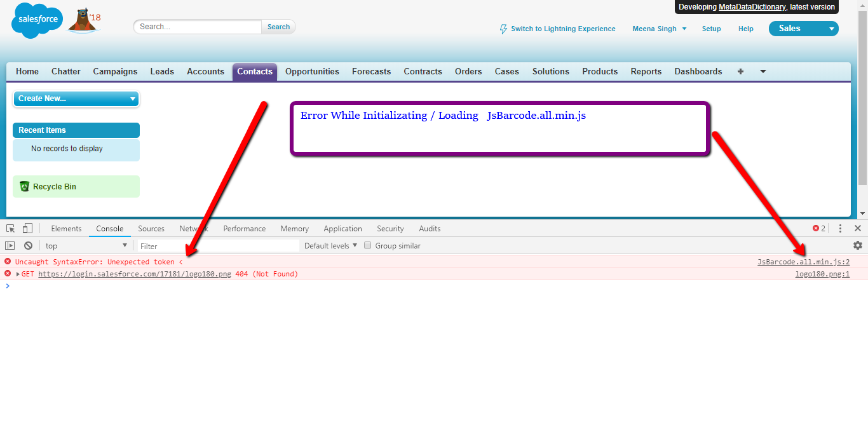Open the top context selector dropdown
This screenshot has height=427, width=868.
pyautogui.click(x=86, y=245)
